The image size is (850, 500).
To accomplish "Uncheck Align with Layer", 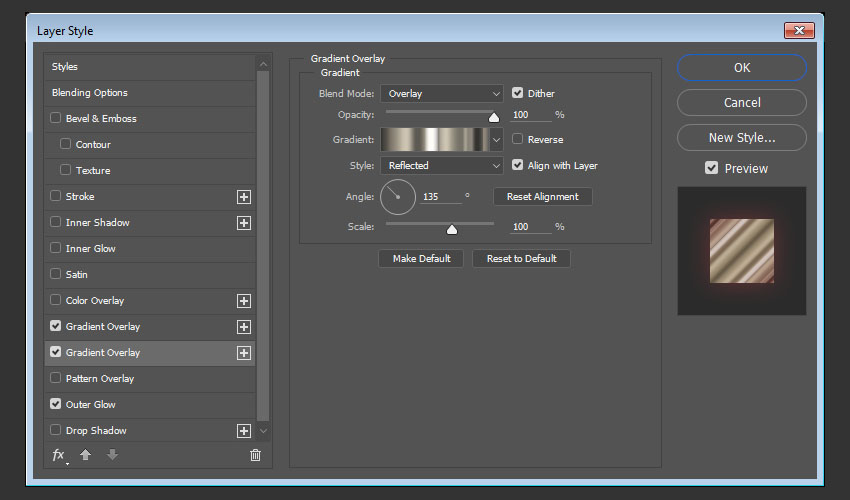I will 518,165.
